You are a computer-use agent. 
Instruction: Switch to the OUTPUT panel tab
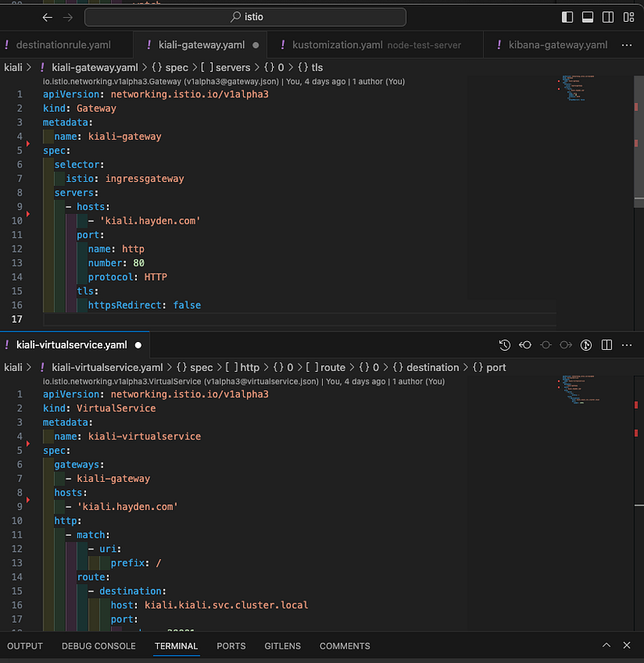point(25,646)
